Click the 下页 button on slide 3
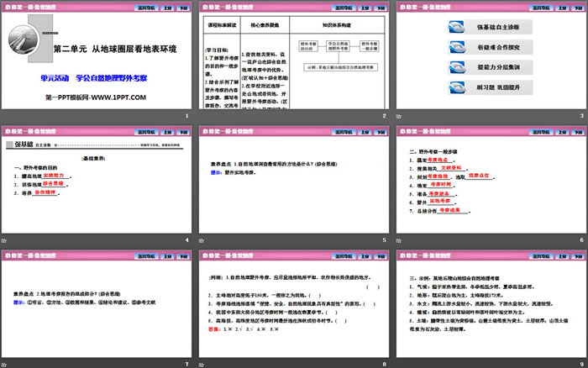 pos(578,8)
